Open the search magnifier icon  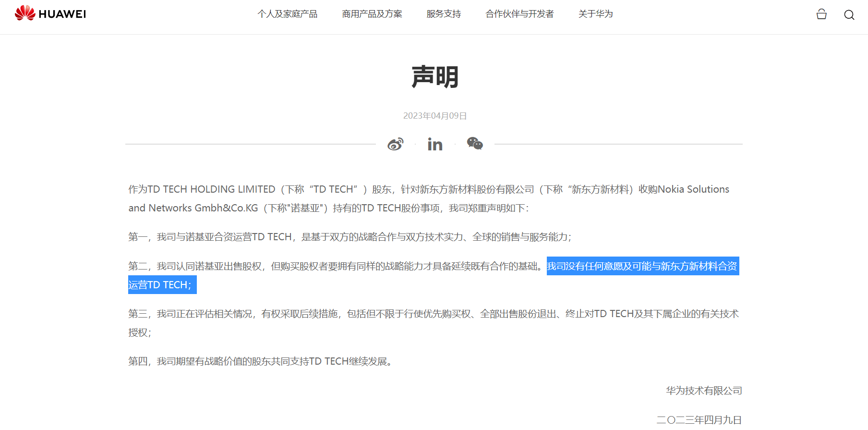pyautogui.click(x=849, y=15)
